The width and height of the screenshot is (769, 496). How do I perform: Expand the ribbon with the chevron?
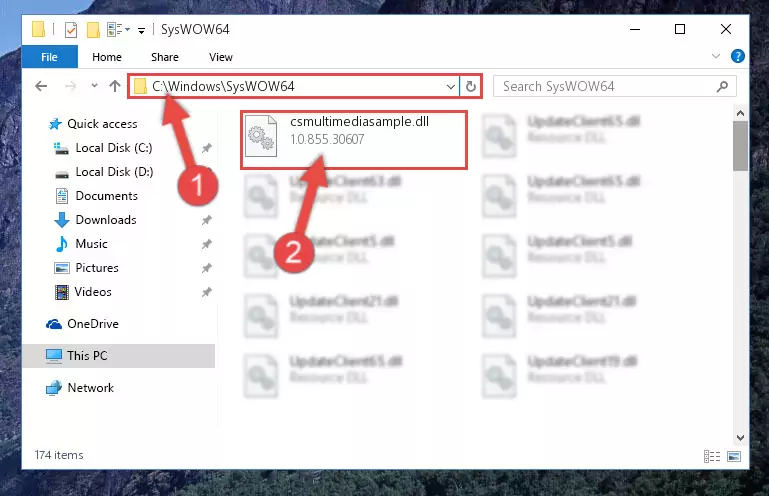[x=716, y=56]
